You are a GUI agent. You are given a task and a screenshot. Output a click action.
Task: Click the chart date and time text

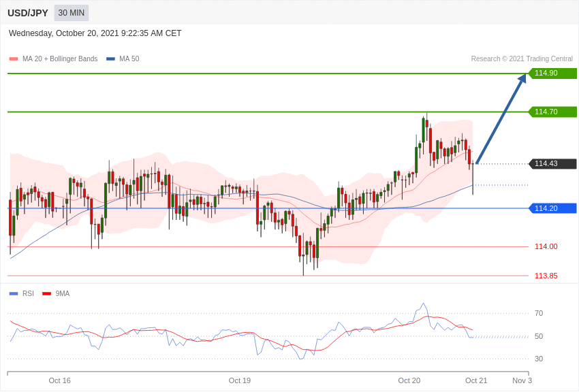(95, 33)
